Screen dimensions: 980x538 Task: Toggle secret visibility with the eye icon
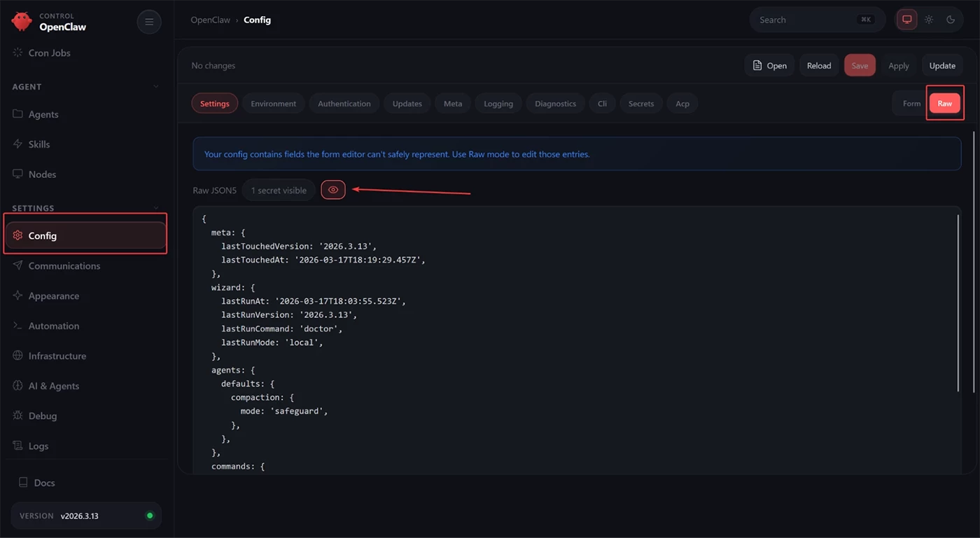coord(333,190)
